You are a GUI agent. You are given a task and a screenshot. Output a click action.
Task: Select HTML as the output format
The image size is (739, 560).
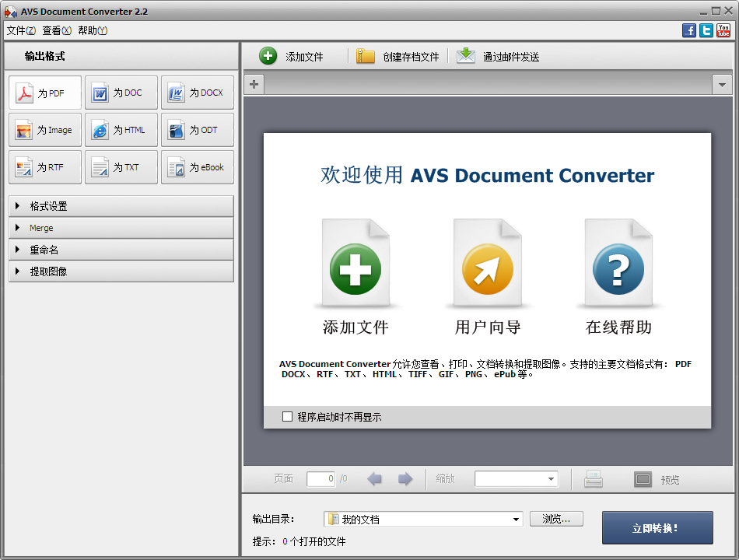click(121, 130)
